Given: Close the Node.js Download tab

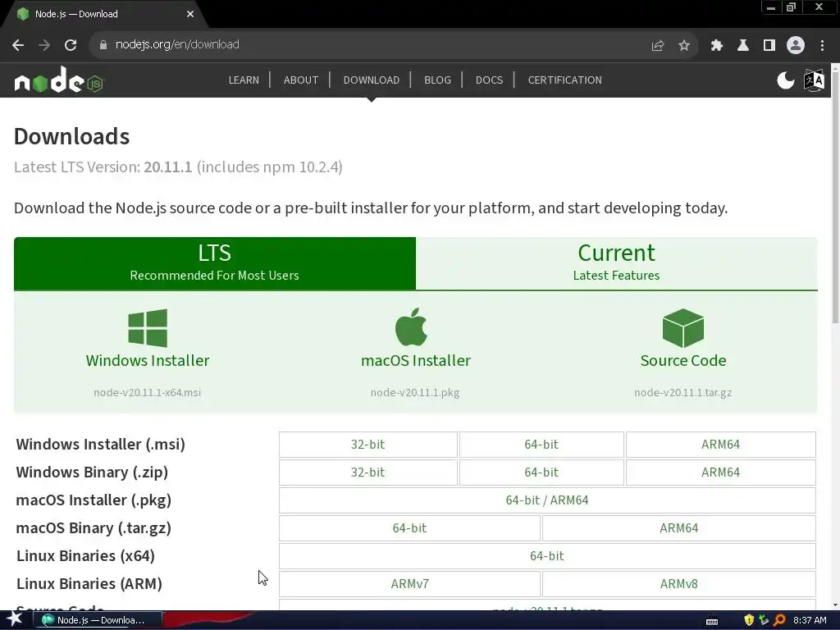Looking at the screenshot, I should coord(190,14).
